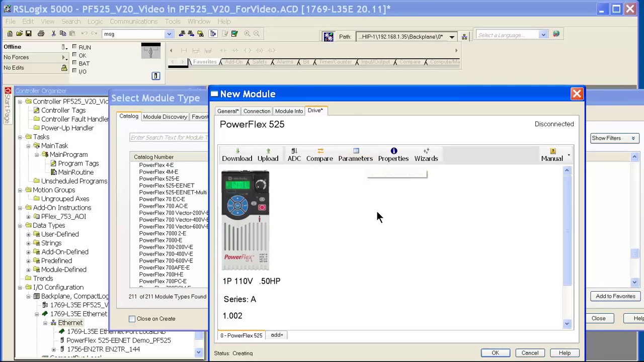Open the drive toolbar overflow arrow beside Manual
The width and height of the screenshot is (644, 362).
[569, 155]
